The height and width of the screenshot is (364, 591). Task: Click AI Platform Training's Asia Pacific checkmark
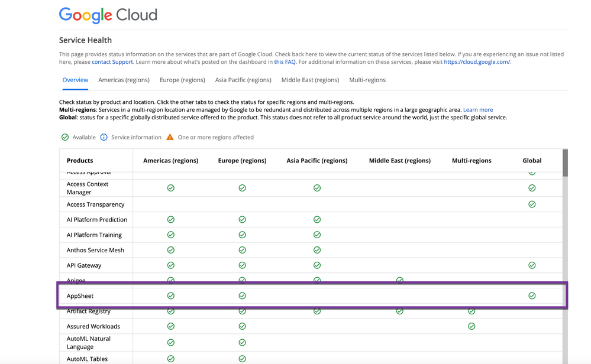pos(317,235)
